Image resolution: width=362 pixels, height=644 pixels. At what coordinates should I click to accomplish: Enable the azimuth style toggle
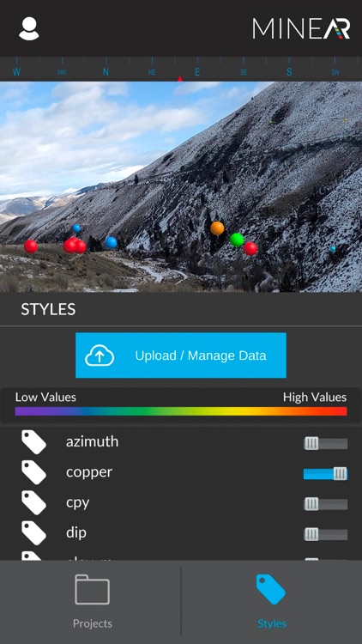tap(325, 443)
